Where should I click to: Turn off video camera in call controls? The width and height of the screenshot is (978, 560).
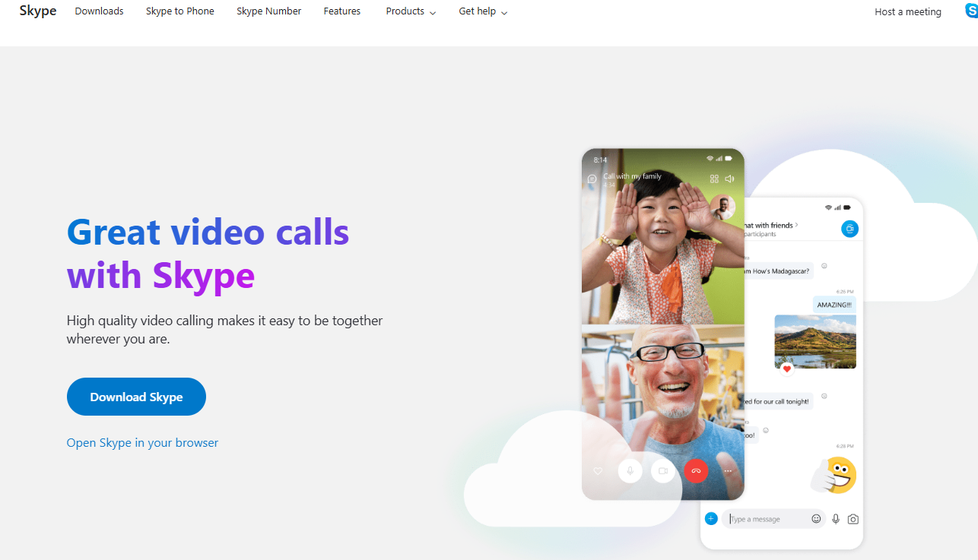click(x=662, y=471)
